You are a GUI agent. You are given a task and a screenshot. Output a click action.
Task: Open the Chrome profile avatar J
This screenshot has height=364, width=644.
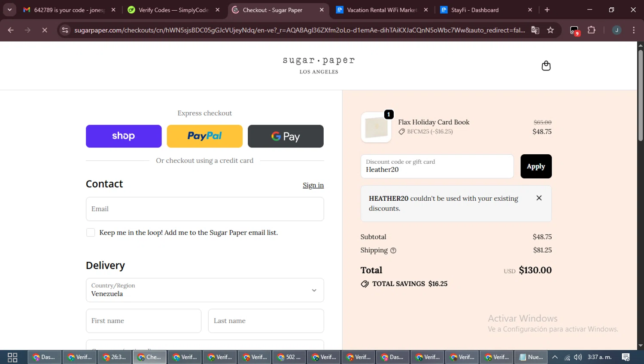click(617, 30)
